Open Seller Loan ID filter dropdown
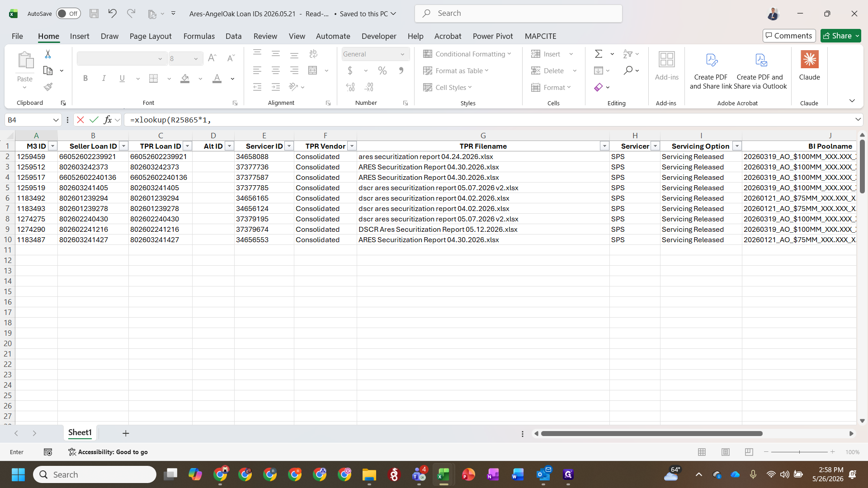 (123, 146)
